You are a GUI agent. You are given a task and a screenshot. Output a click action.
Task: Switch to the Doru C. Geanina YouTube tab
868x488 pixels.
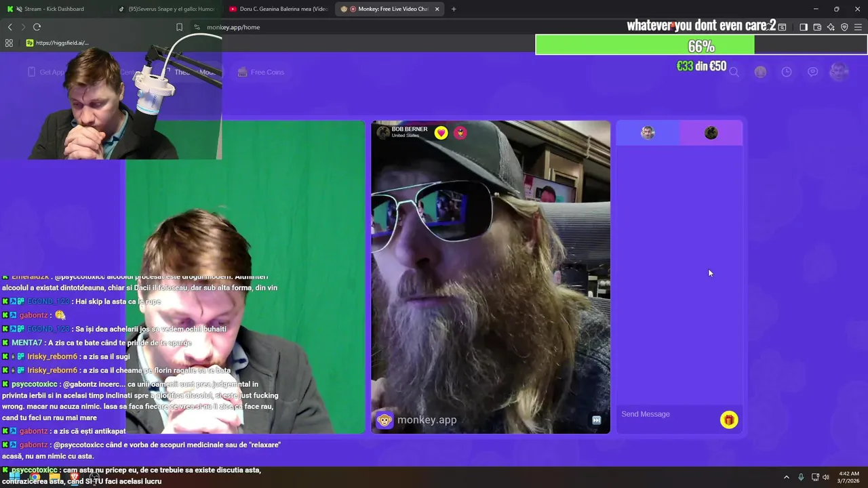[278, 9]
